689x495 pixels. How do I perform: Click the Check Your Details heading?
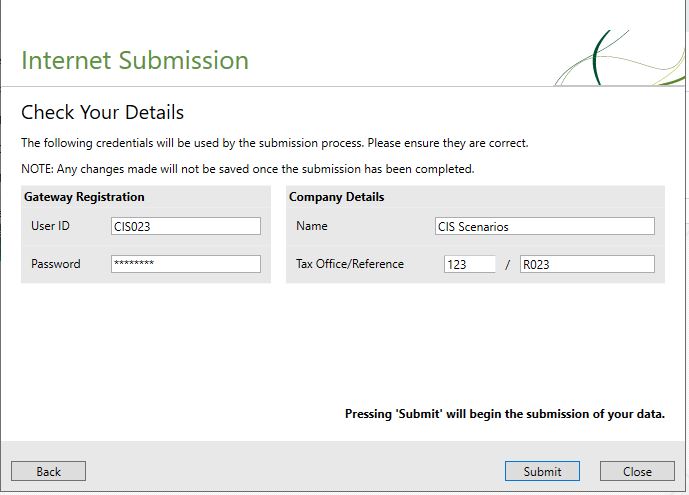pos(102,112)
